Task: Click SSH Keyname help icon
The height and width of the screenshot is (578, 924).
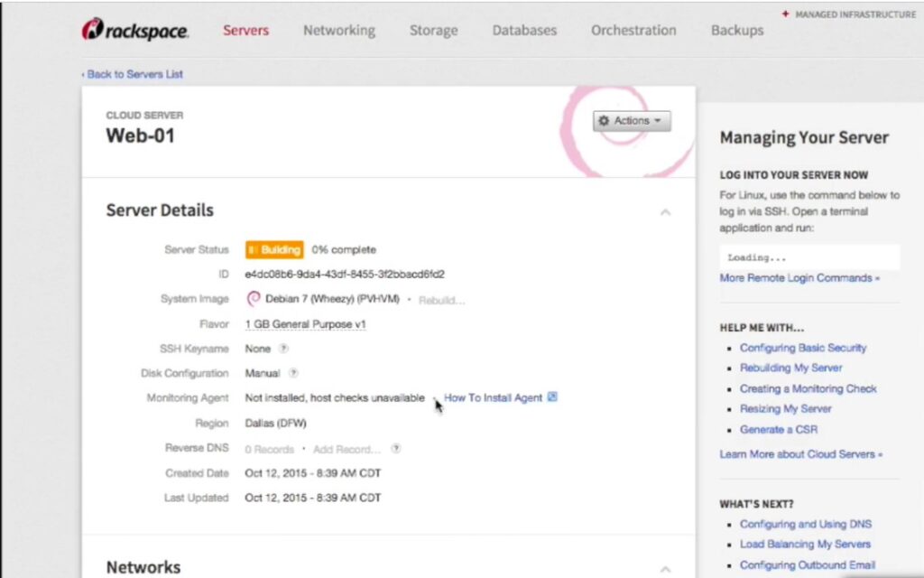Action: click(x=284, y=349)
